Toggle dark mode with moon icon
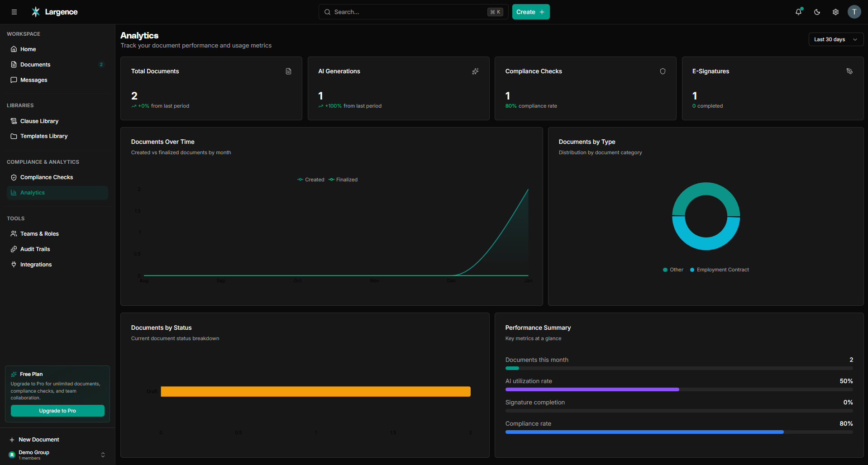The height and width of the screenshot is (465, 868). (x=817, y=12)
